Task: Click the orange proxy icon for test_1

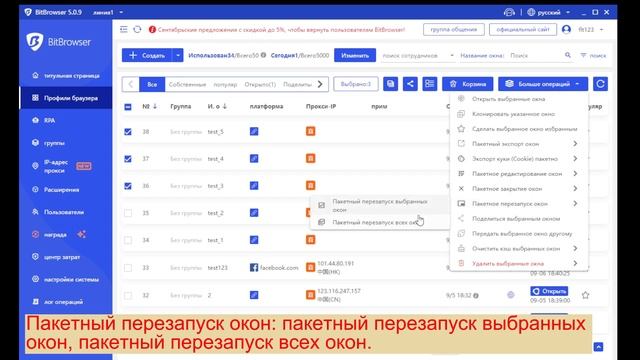Action: coord(311,240)
